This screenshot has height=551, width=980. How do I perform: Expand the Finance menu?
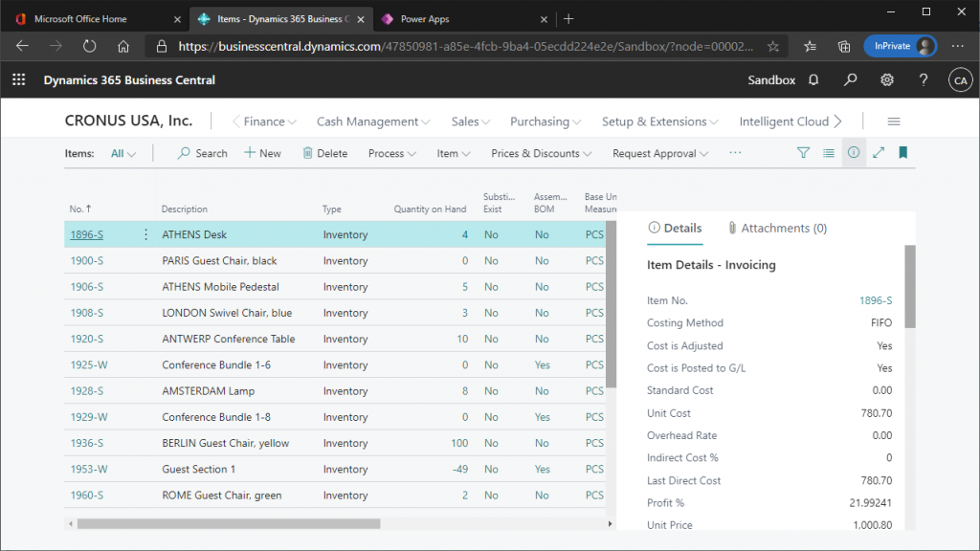click(270, 121)
